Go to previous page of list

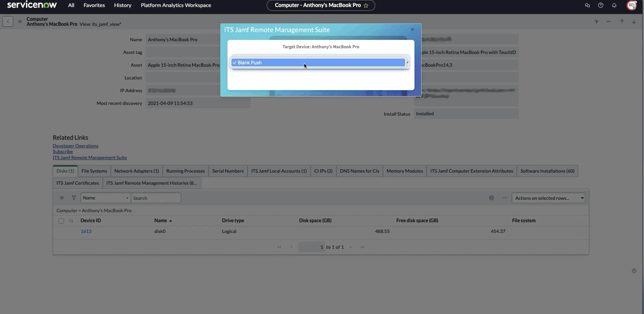pos(291,247)
